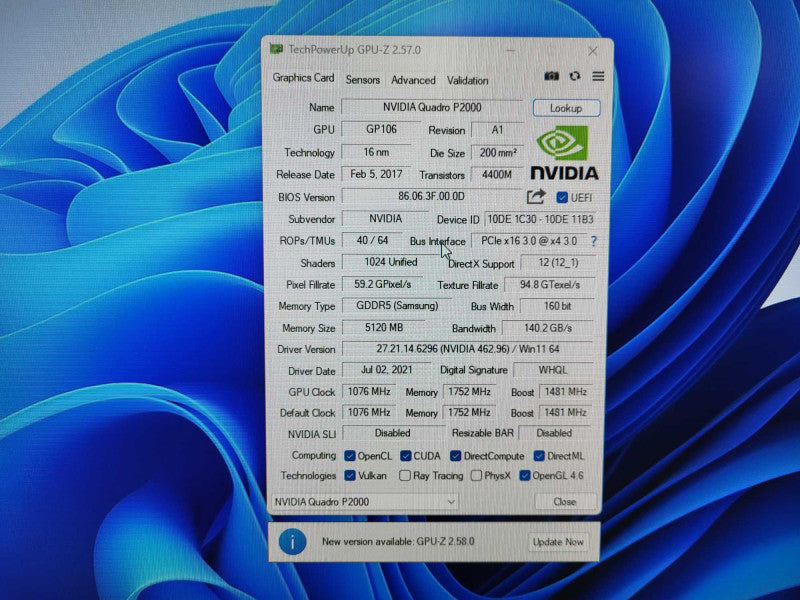800x600 pixels.
Task: Click the GPU Clock row Boost 1481 MHz
Action: click(565, 392)
